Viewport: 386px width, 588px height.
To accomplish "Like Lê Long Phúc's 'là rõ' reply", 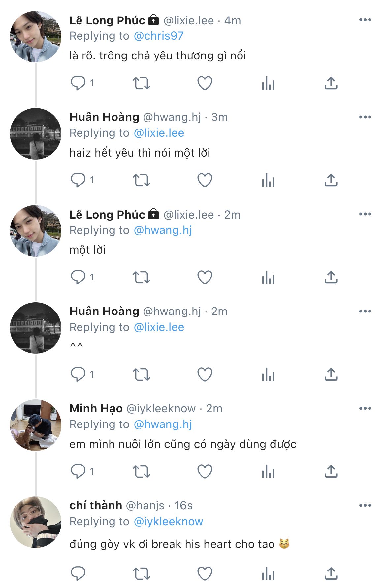I will coord(205,83).
